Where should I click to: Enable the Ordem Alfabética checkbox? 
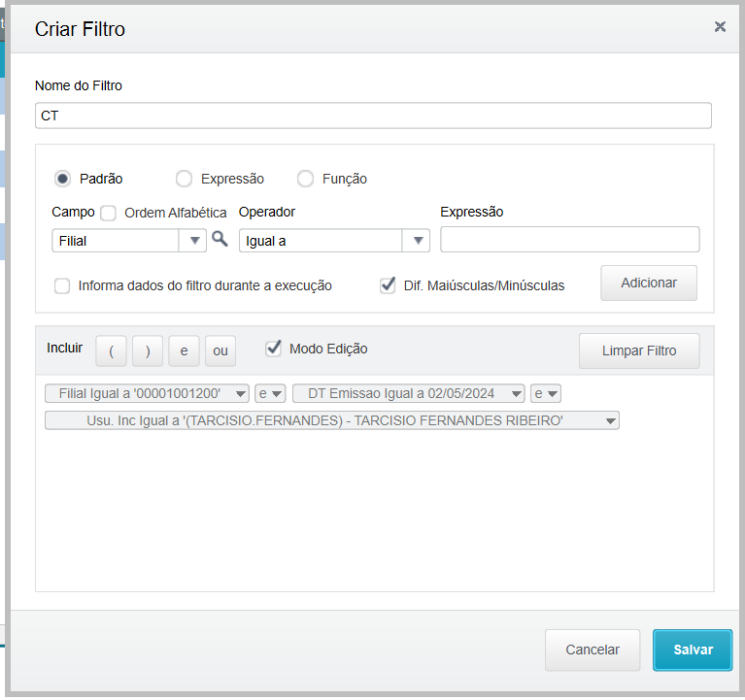click(x=109, y=213)
